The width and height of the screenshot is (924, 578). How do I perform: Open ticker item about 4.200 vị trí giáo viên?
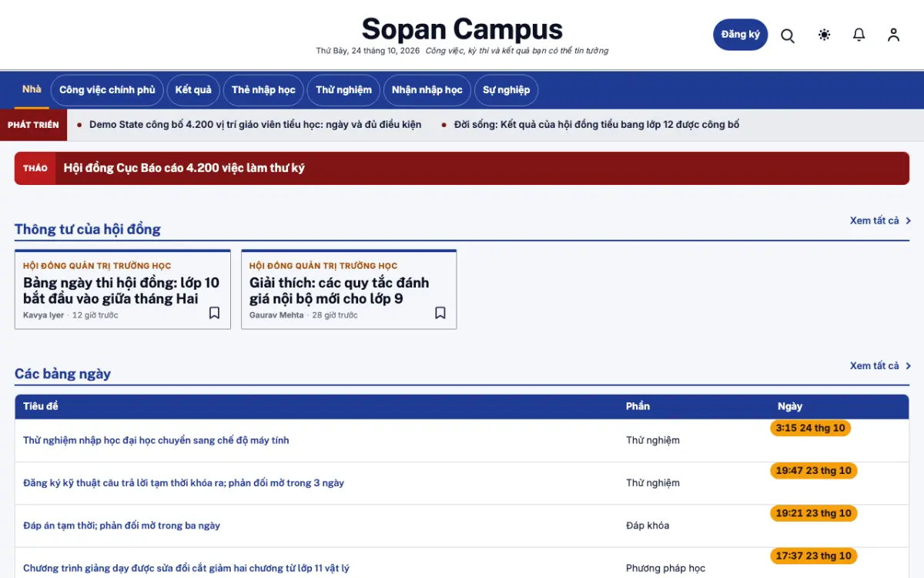255,125
